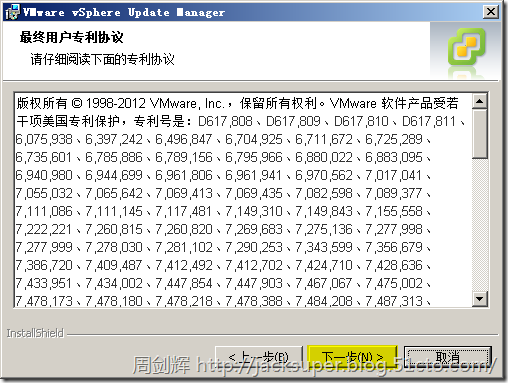The width and height of the screenshot is (508, 383).
Task: Click patent number 7,222,221
Action: tap(44, 229)
